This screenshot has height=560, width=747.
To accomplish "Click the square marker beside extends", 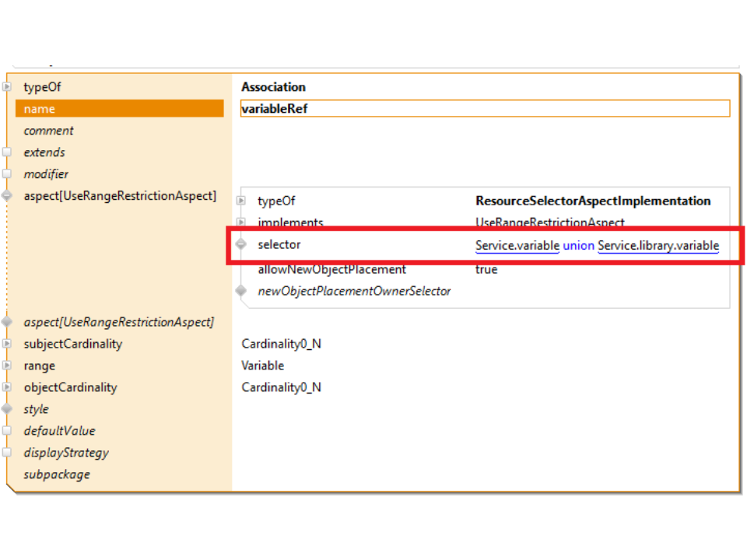I will coord(7,152).
